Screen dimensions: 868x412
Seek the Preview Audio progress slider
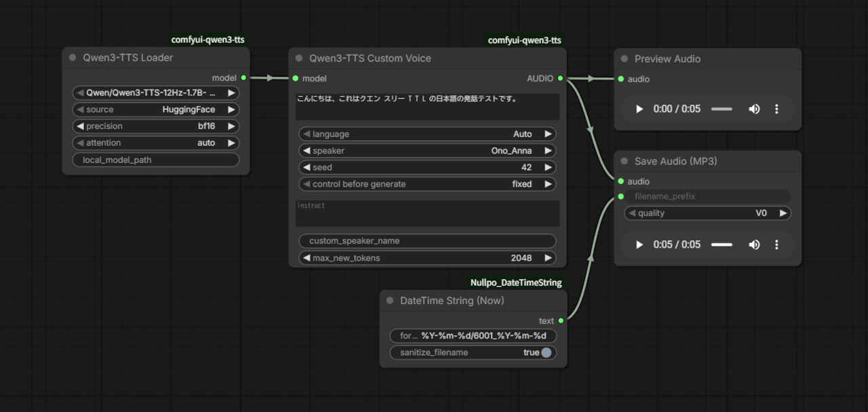tap(722, 109)
